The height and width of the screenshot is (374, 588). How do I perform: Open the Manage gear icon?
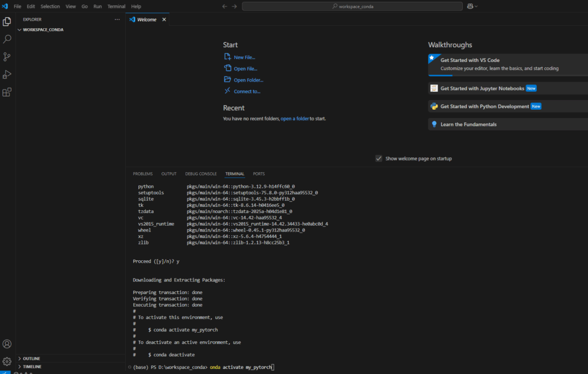(x=7, y=361)
